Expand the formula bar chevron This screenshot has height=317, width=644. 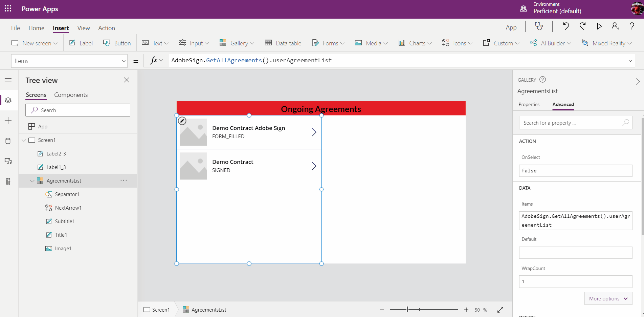(630, 61)
